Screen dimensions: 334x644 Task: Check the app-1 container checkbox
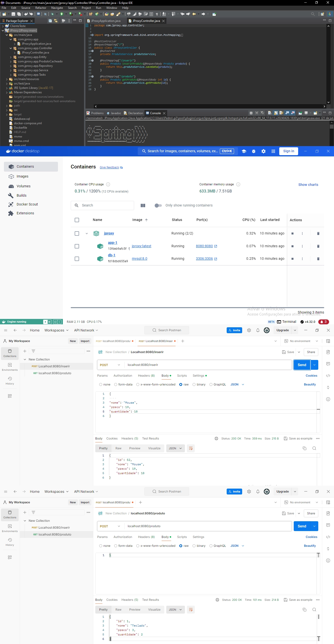[77, 246]
